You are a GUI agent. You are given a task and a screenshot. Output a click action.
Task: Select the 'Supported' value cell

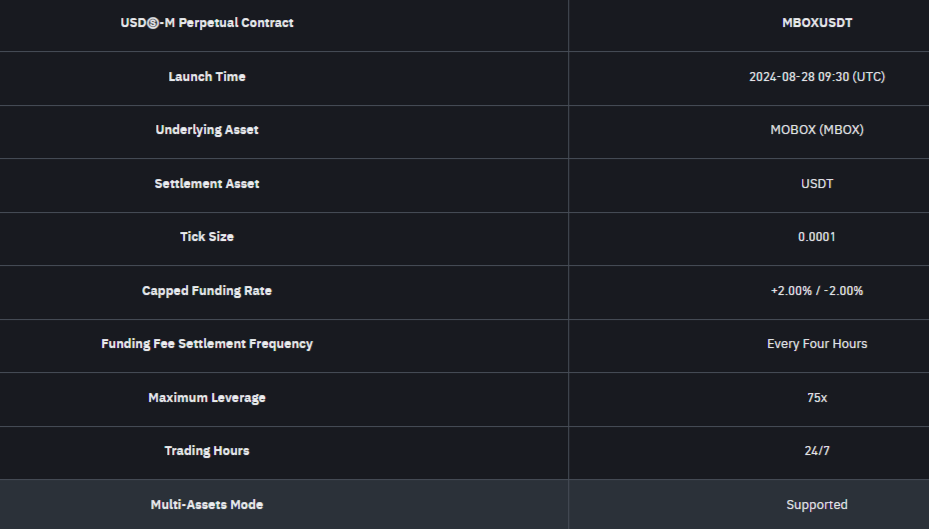click(817, 505)
